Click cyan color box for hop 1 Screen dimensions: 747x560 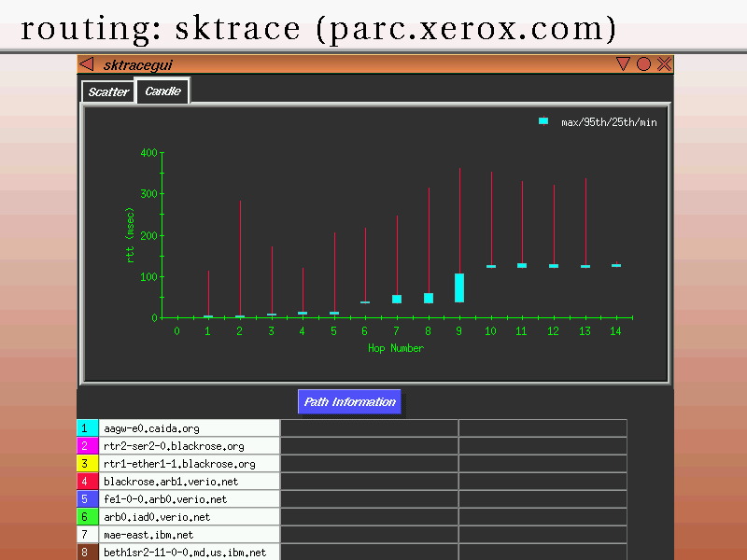click(87, 428)
